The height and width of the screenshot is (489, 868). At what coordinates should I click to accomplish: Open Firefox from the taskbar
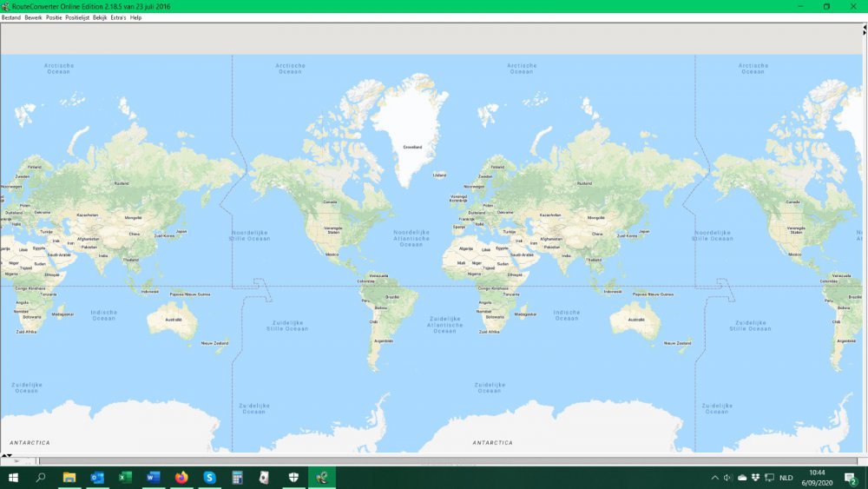coord(181,478)
